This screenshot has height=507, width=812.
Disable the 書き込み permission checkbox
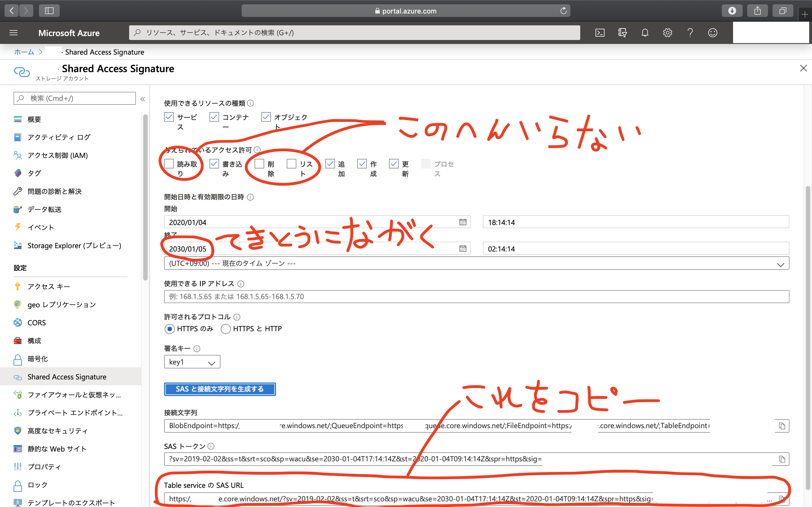(x=214, y=163)
